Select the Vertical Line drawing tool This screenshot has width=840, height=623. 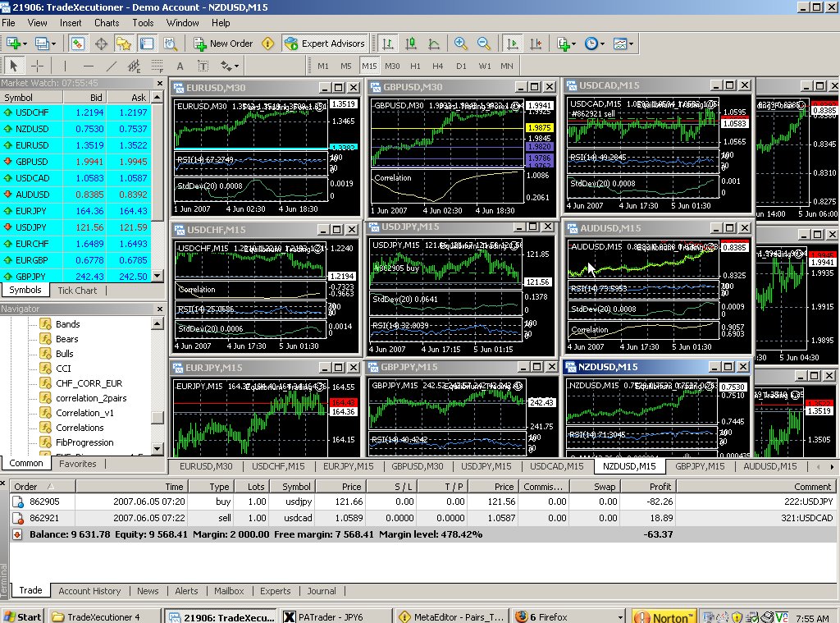coord(65,66)
